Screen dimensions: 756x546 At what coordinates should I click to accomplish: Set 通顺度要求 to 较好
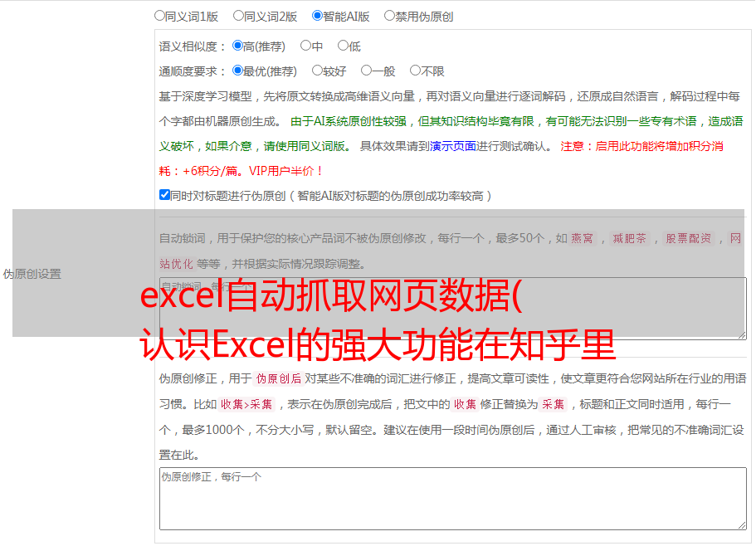click(317, 71)
